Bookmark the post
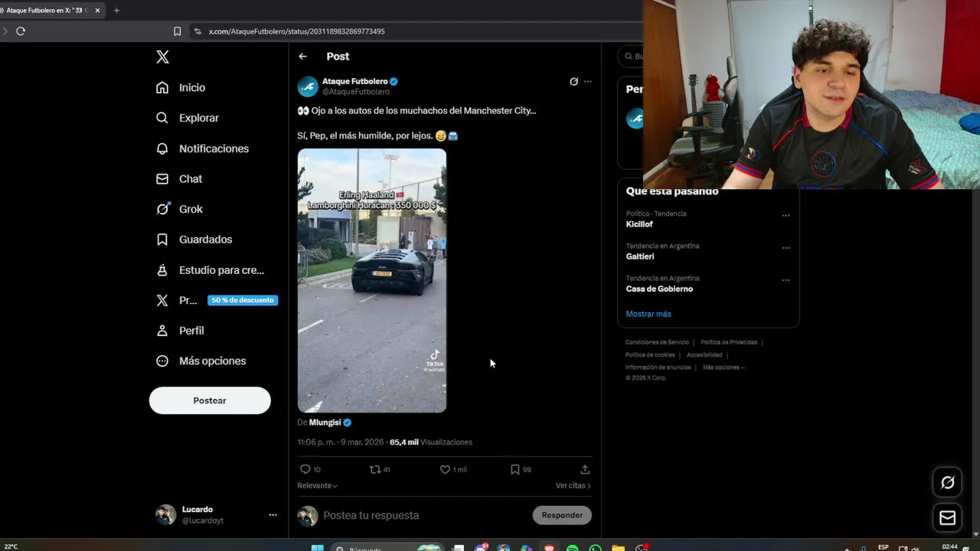 point(514,469)
